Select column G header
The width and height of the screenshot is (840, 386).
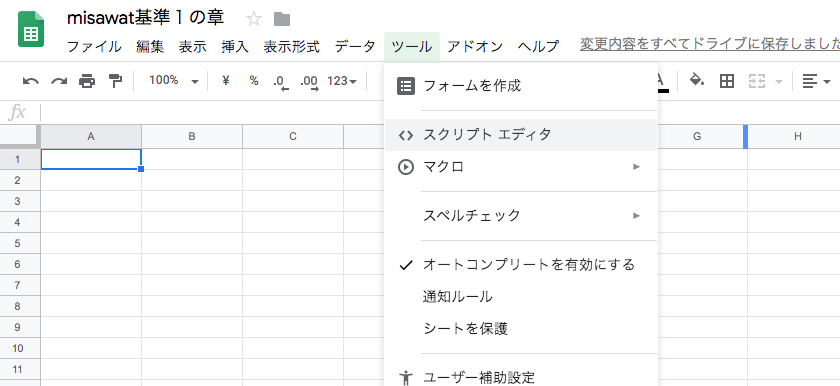[696, 137]
